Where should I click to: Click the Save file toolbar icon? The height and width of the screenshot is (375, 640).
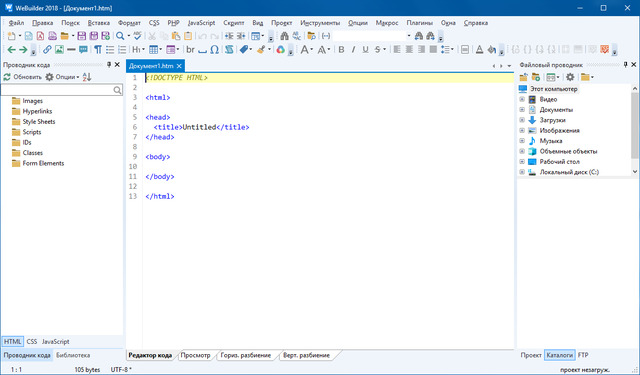pos(82,36)
